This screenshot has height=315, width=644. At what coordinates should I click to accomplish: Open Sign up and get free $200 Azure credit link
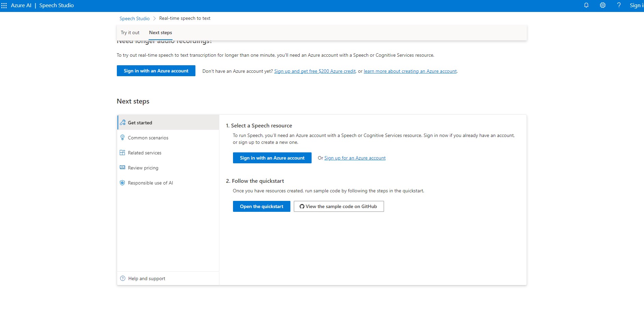(315, 71)
